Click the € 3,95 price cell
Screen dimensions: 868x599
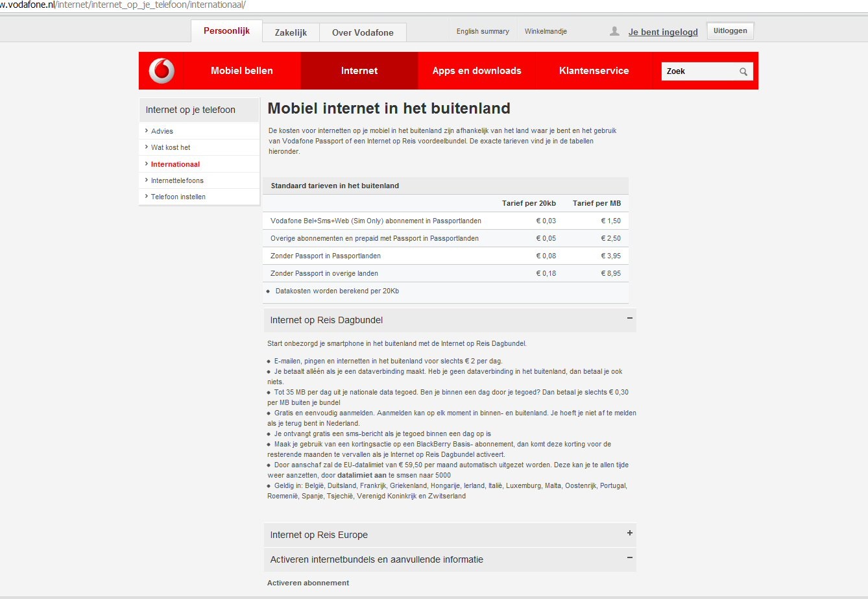coord(610,256)
